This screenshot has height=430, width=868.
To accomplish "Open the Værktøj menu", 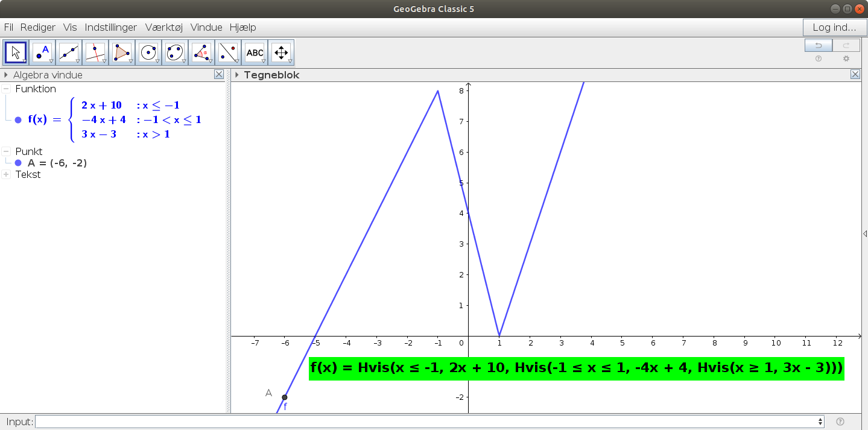I will point(164,27).
